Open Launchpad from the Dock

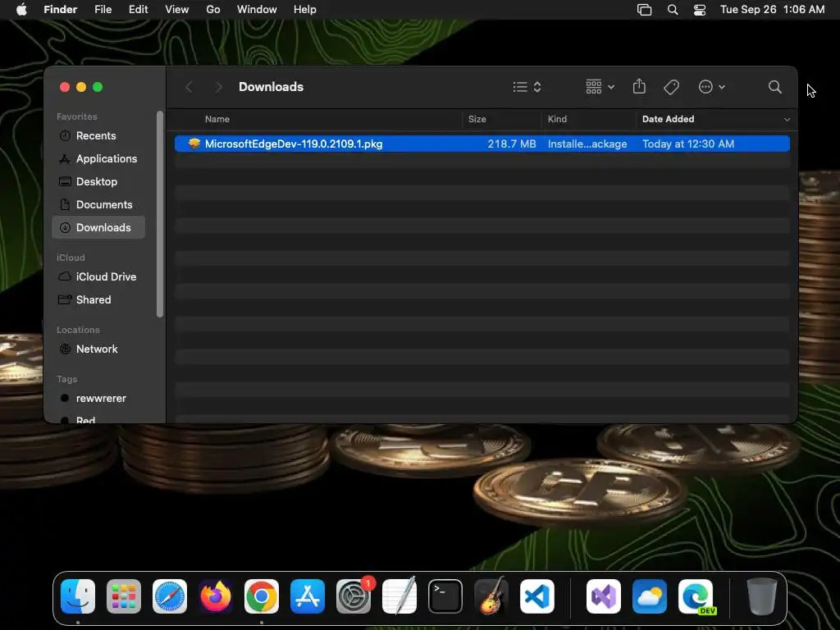click(x=124, y=596)
